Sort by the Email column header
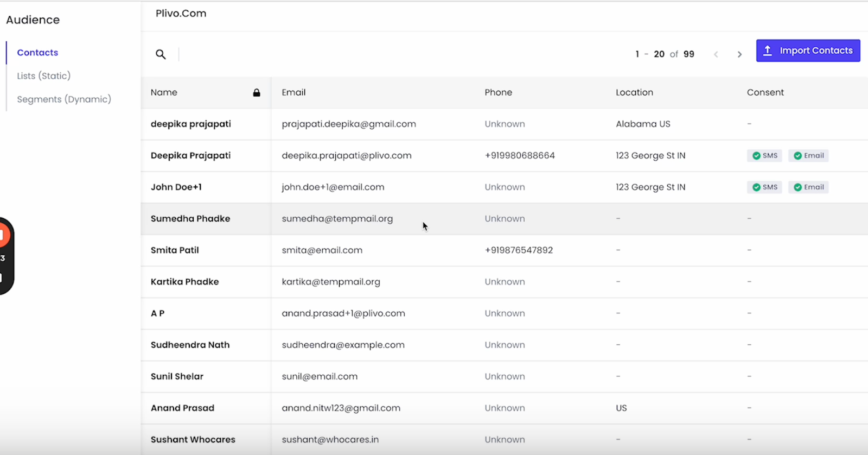The image size is (868, 455). 293,93
